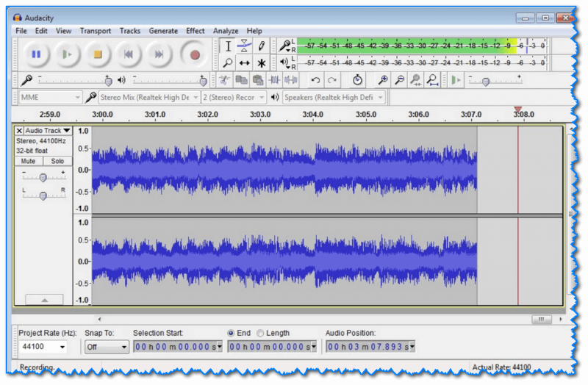Skip to End of the track
The image size is (588, 385).
tap(159, 54)
